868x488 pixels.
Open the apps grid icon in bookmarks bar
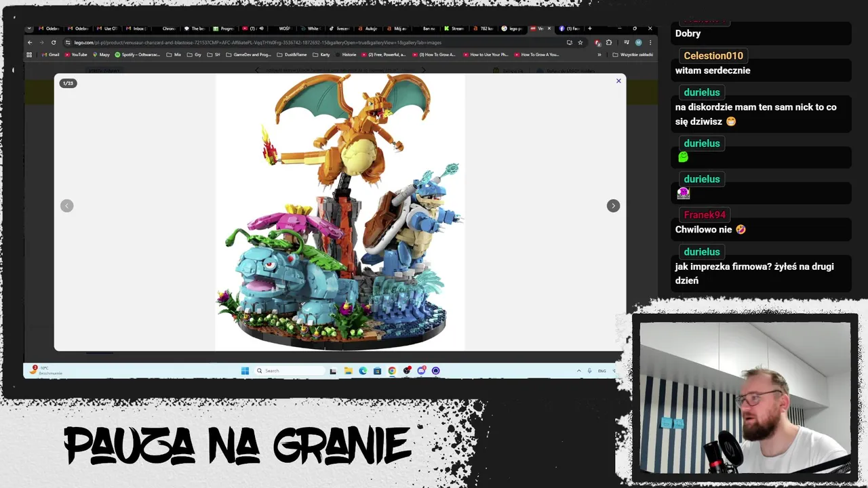(x=29, y=55)
